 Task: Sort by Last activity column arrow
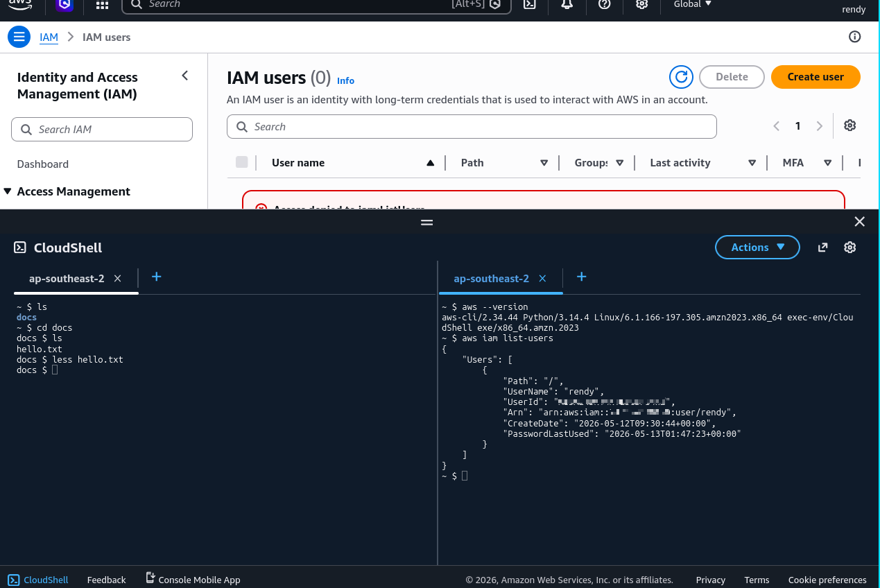(x=752, y=163)
